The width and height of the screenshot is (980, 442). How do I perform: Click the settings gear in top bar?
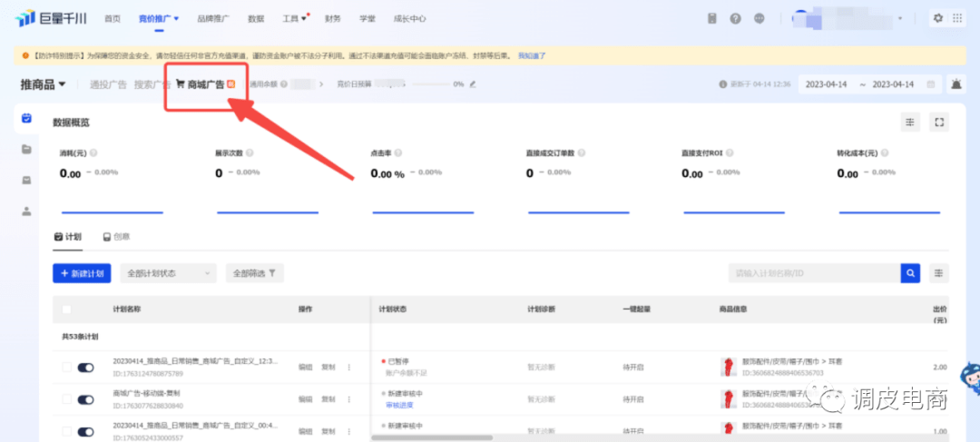(938, 18)
